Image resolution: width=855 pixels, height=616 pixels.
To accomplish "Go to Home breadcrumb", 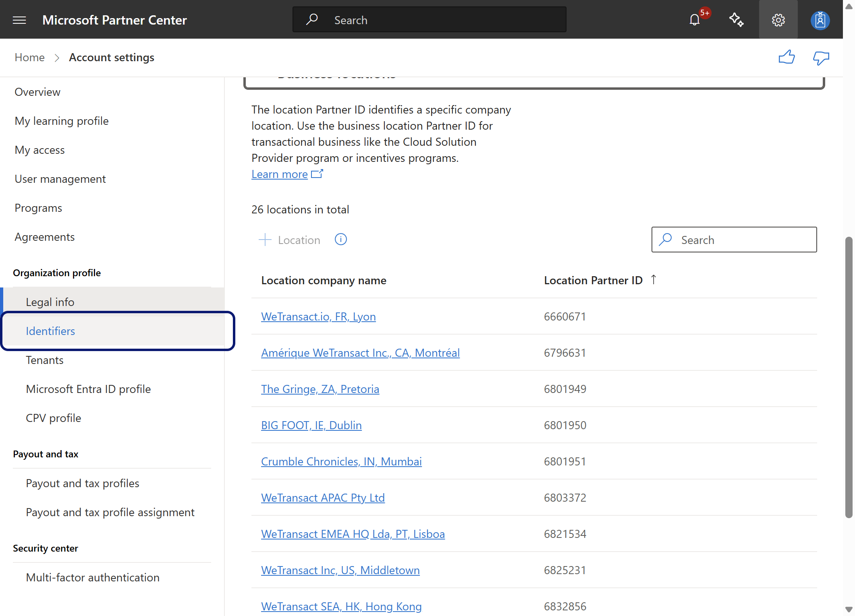I will tap(29, 58).
